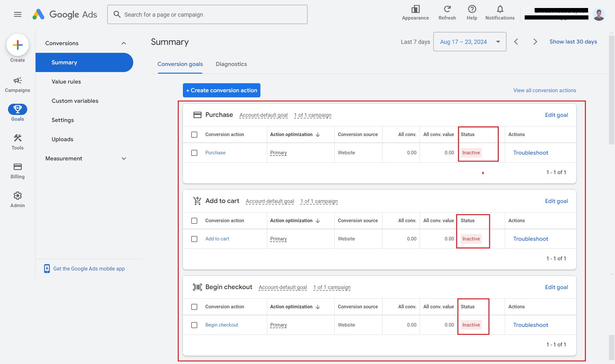The height and width of the screenshot is (364, 615).
Task: Sort Purchase table by Action optimization arrow
Action: 318,135
